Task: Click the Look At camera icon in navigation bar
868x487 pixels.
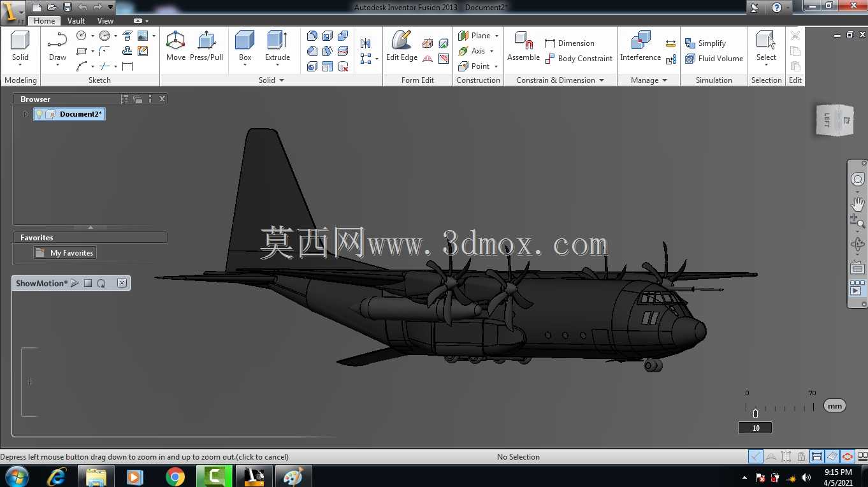Action: coord(858,267)
